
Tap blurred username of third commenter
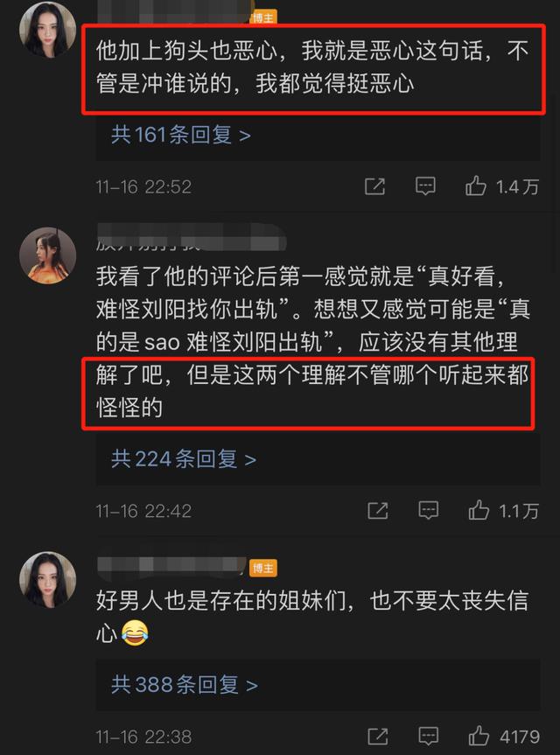[171, 567]
